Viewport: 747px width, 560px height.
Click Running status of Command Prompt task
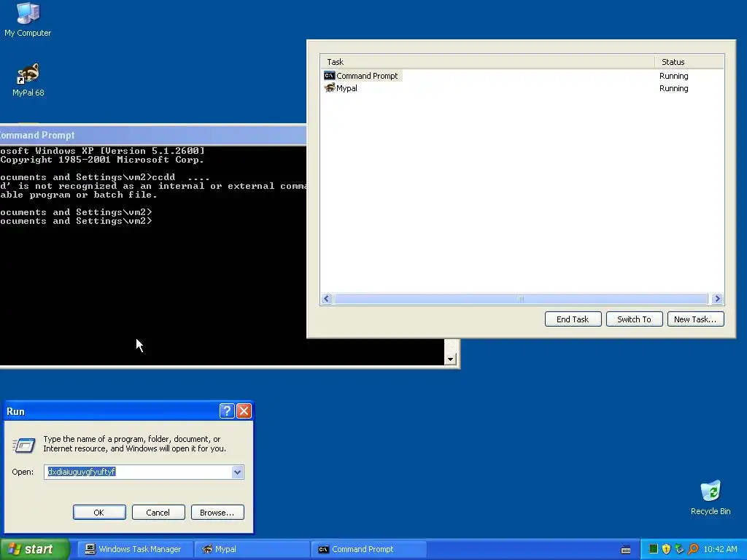tap(673, 76)
